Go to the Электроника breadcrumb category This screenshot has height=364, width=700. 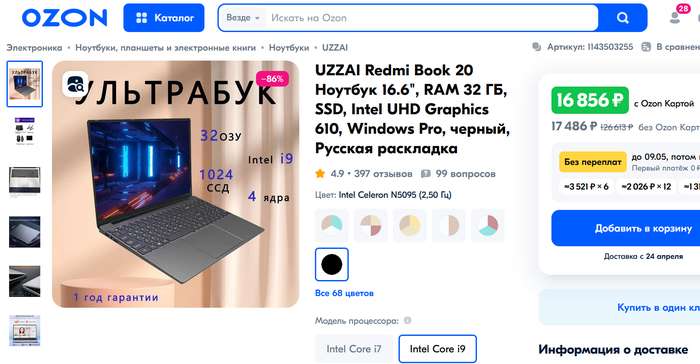tap(34, 47)
